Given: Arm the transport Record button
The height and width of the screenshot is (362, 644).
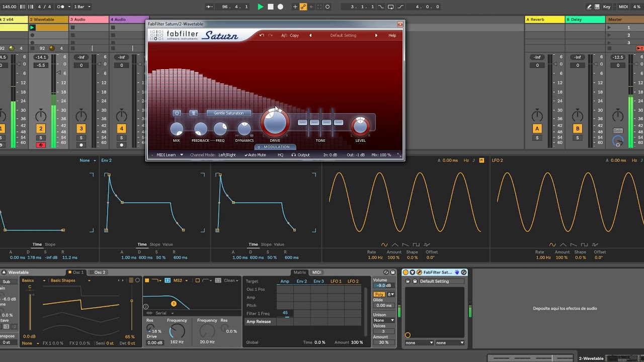Looking at the screenshot, I should 281,7.
